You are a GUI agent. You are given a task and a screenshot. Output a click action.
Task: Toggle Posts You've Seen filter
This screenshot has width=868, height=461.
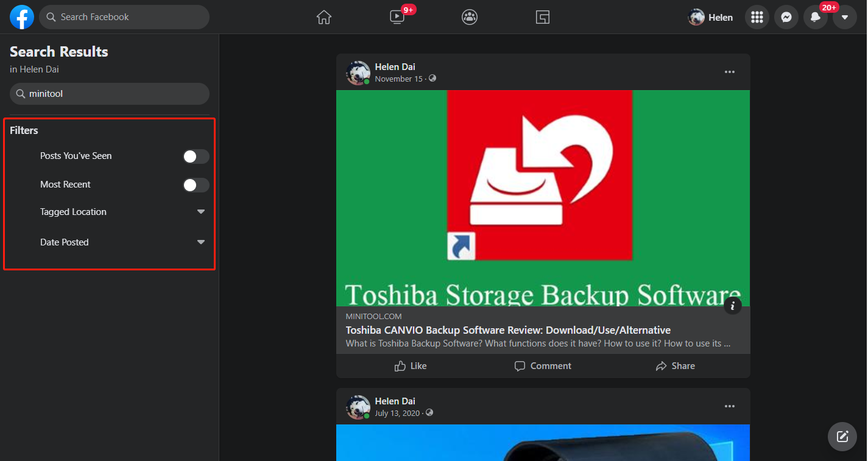point(196,157)
